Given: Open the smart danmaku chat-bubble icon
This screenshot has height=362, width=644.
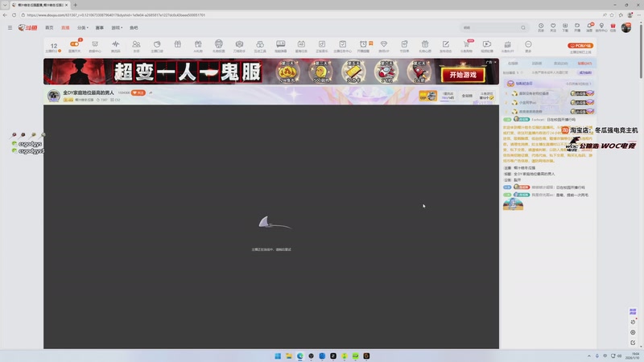Looking at the screenshot, I should tap(280, 43).
